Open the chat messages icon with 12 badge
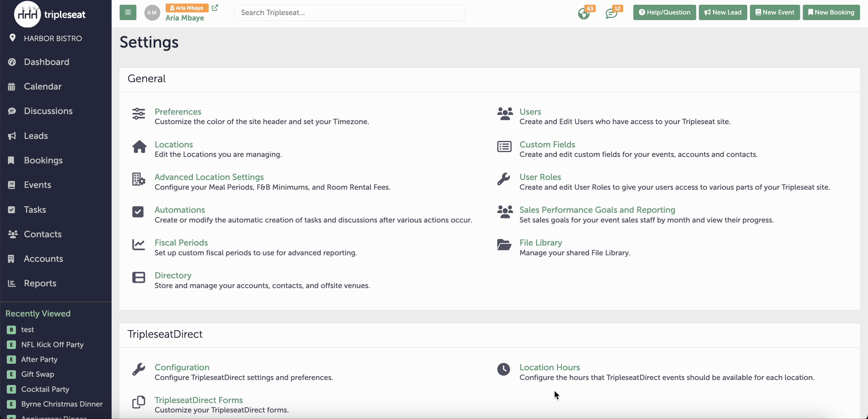The height and width of the screenshot is (419, 868). (611, 14)
